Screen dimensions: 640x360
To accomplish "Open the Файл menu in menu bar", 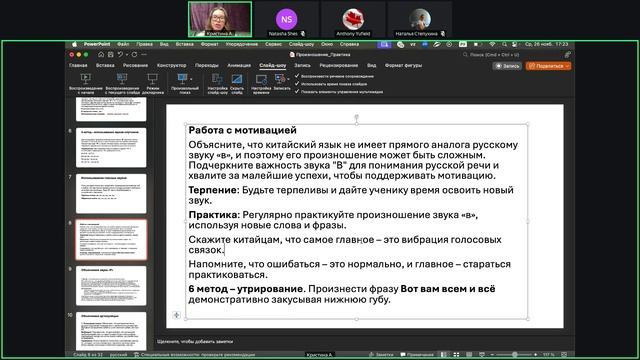I will click(123, 44).
